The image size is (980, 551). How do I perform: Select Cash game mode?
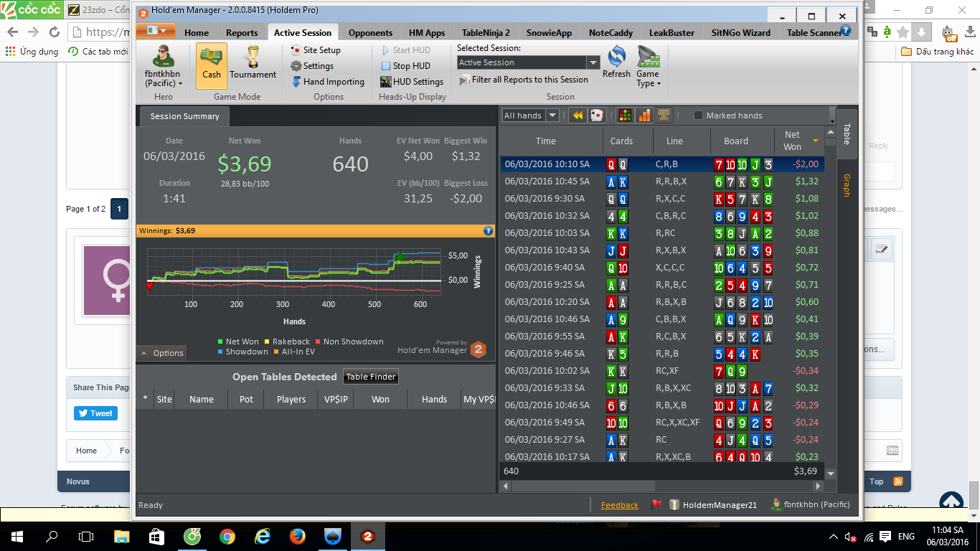coord(212,65)
